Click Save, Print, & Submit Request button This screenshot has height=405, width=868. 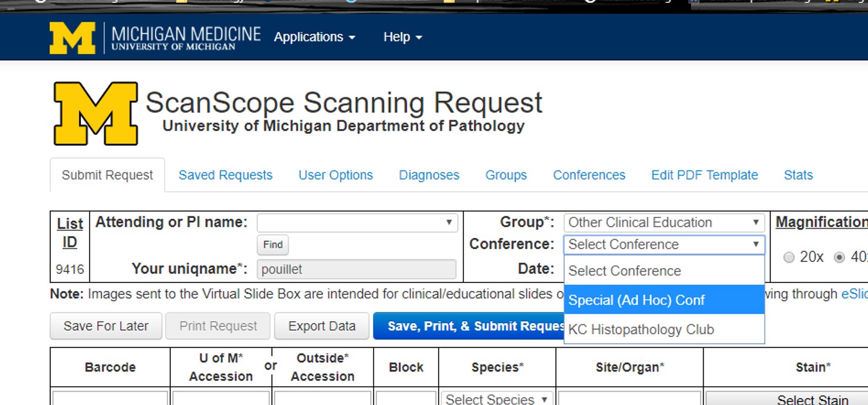(469, 326)
